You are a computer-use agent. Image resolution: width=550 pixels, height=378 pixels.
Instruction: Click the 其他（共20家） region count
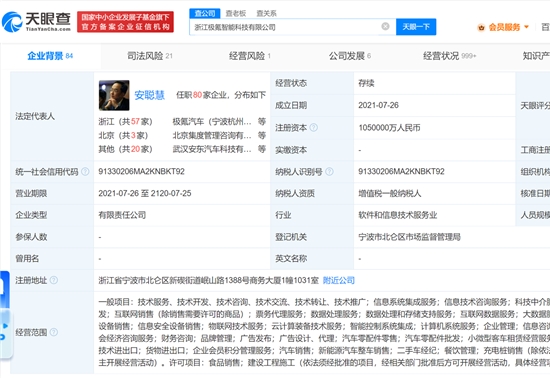click(x=126, y=149)
